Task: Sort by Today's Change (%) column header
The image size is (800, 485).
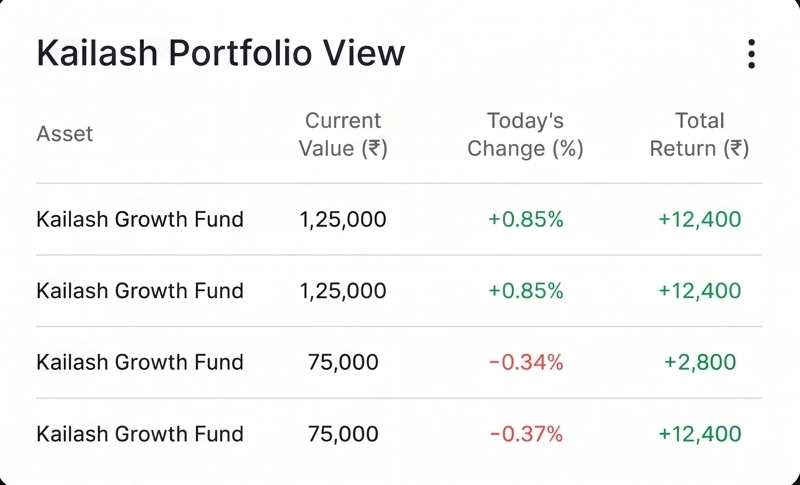Action: coord(526,135)
